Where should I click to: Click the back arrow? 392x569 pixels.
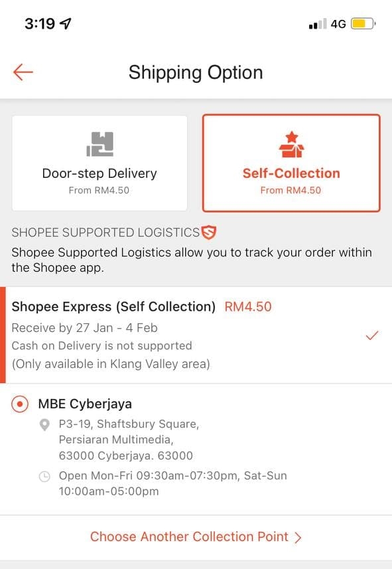[23, 72]
